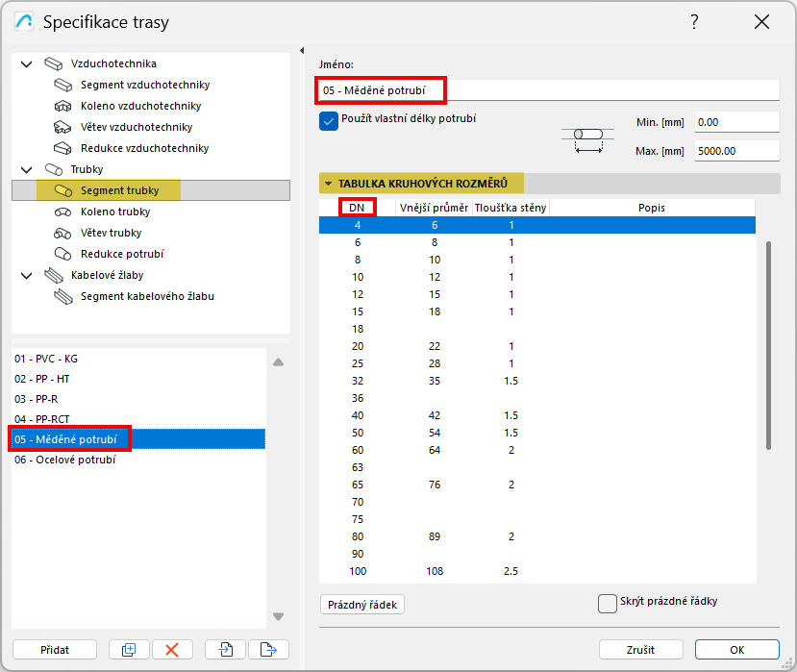Viewport: 797px width, 672px height.
Task: Select the DN 50 table row
Action: [537, 433]
